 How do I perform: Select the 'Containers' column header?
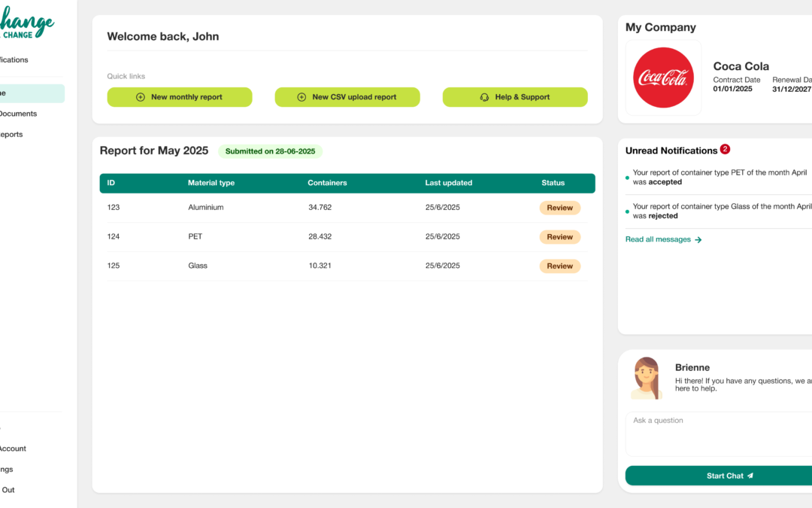pos(327,183)
